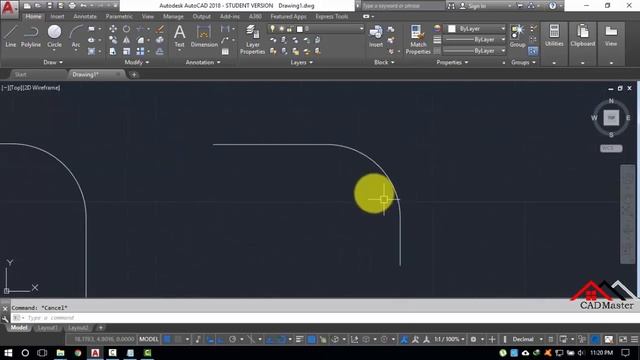Choose the Mirror tool in Modify panel
Viewport: 640px width, 360px height.
[127, 40]
